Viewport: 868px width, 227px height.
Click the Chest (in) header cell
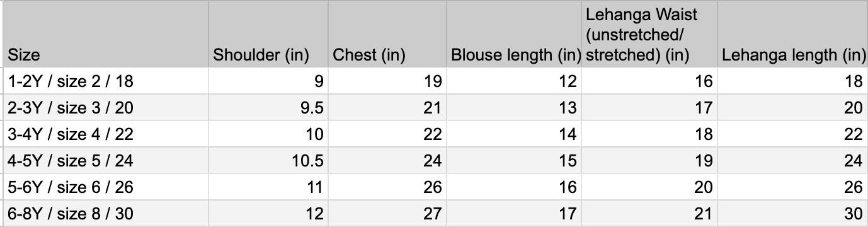pos(387,35)
